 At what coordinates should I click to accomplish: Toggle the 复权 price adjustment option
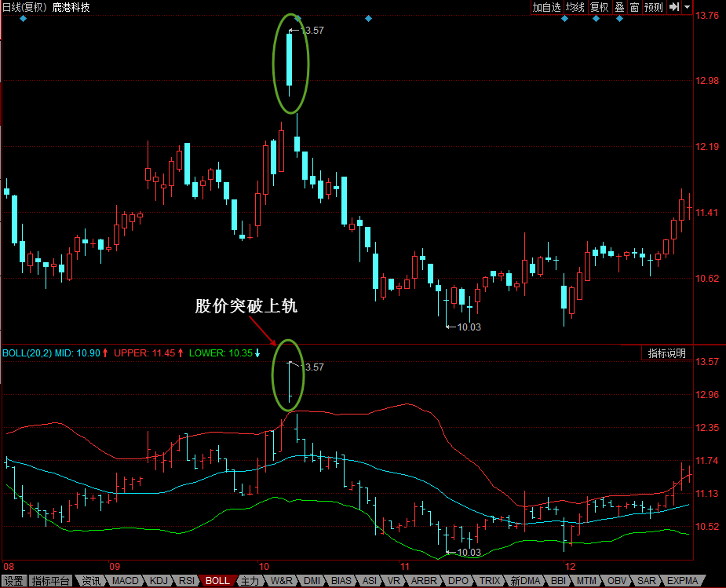tap(600, 7)
